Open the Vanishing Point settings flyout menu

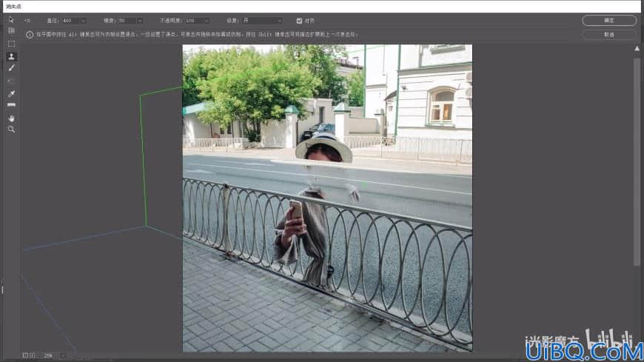point(27,20)
